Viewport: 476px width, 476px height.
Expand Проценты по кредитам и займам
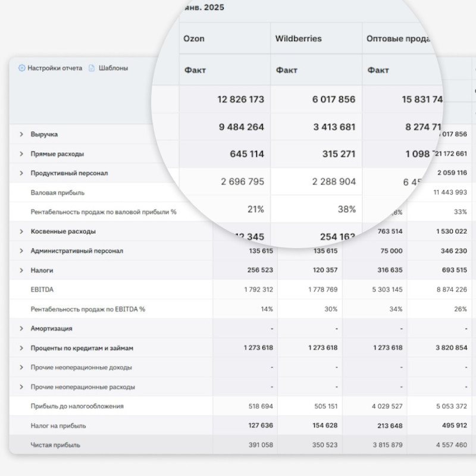coord(21,348)
